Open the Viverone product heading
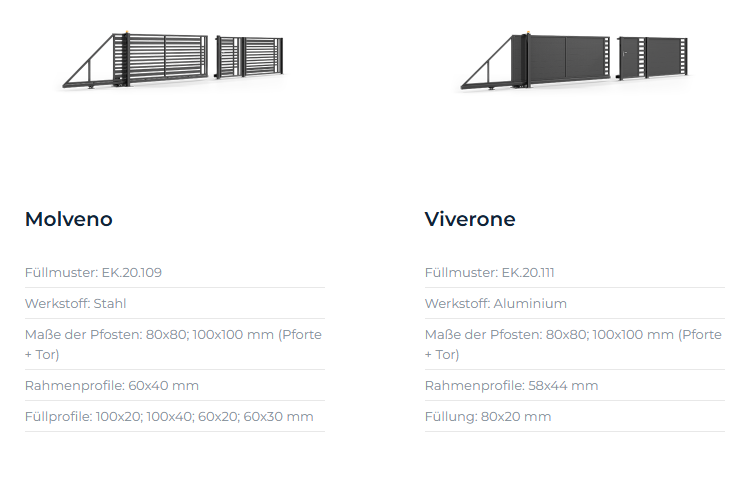 point(470,219)
